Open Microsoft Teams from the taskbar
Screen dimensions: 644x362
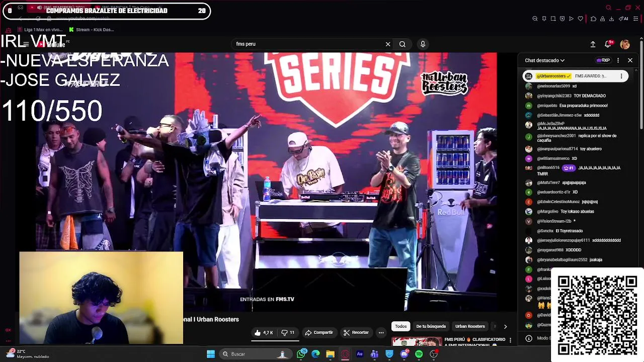[x=374, y=354]
